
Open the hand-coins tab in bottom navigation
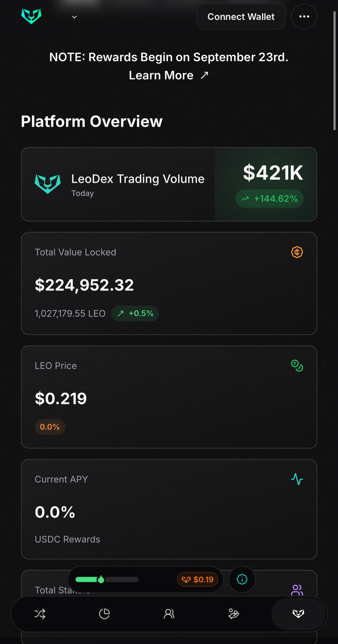click(234, 614)
